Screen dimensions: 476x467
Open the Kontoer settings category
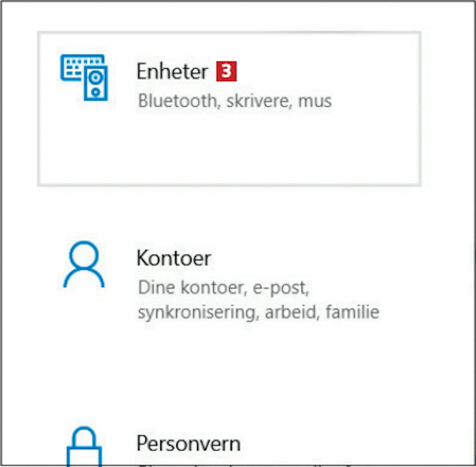pyautogui.click(x=174, y=258)
